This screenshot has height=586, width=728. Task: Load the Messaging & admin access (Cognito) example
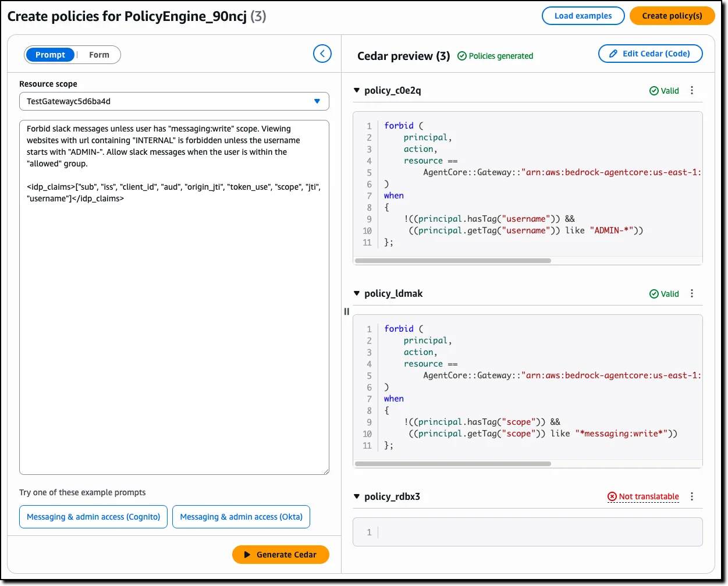pyautogui.click(x=93, y=517)
